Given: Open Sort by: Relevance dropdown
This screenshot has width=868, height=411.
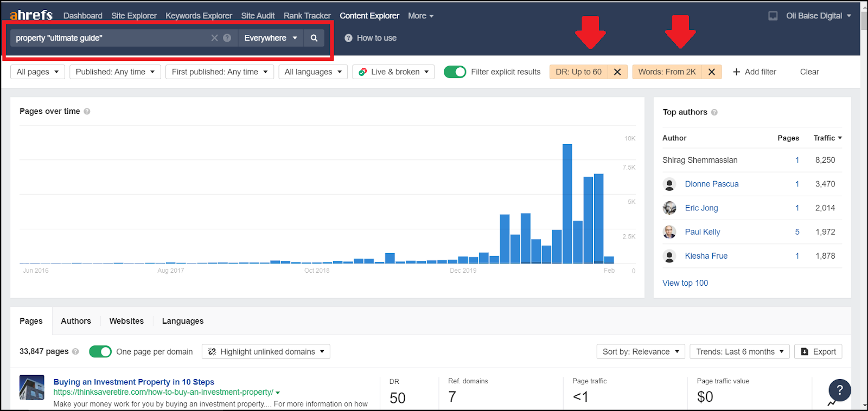Looking at the screenshot, I should [641, 352].
